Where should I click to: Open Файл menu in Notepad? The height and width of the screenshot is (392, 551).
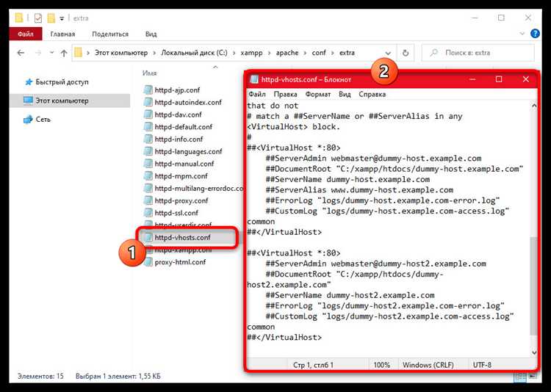point(257,94)
